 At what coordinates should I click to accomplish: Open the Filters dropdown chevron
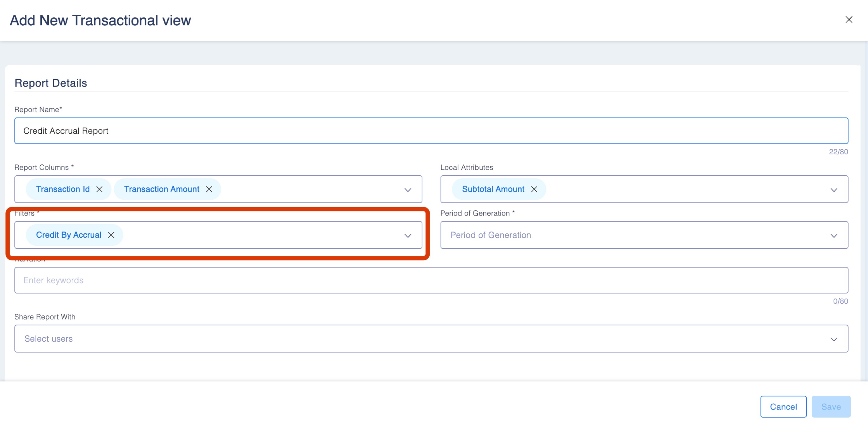408,236
